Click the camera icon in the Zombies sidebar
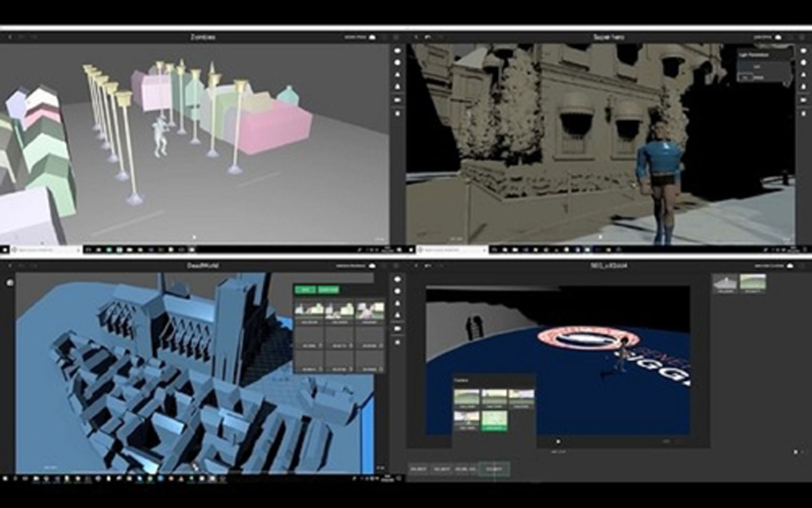The height and width of the screenshot is (508, 812). [398, 100]
